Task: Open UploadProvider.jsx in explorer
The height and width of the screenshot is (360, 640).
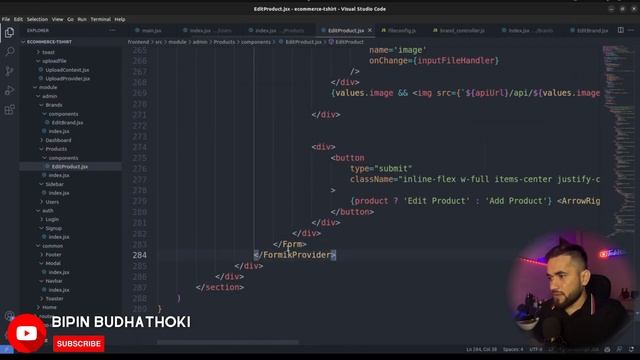Action: 67,78
